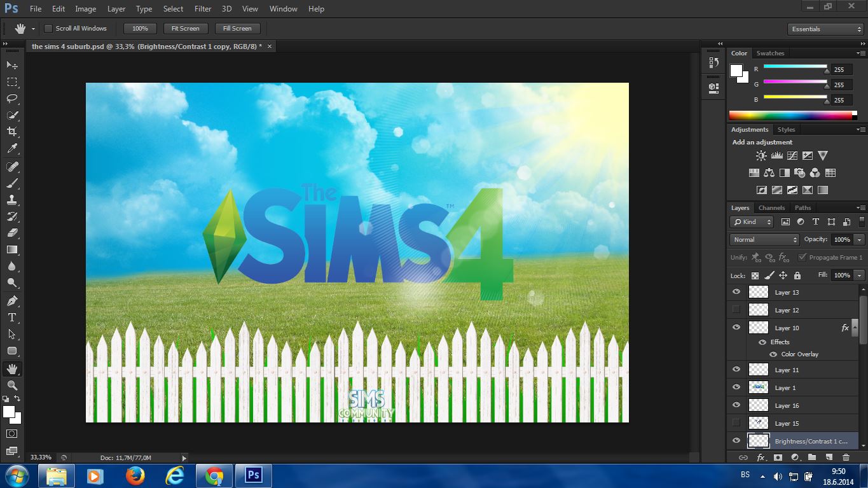
Task: Click the delete layer trash icon
Action: (x=846, y=457)
